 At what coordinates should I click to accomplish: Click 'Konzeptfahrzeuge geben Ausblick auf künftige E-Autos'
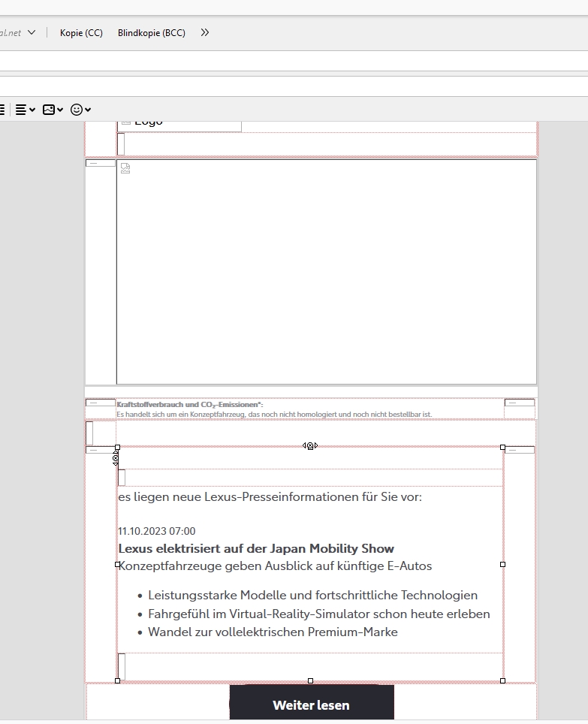click(x=275, y=566)
